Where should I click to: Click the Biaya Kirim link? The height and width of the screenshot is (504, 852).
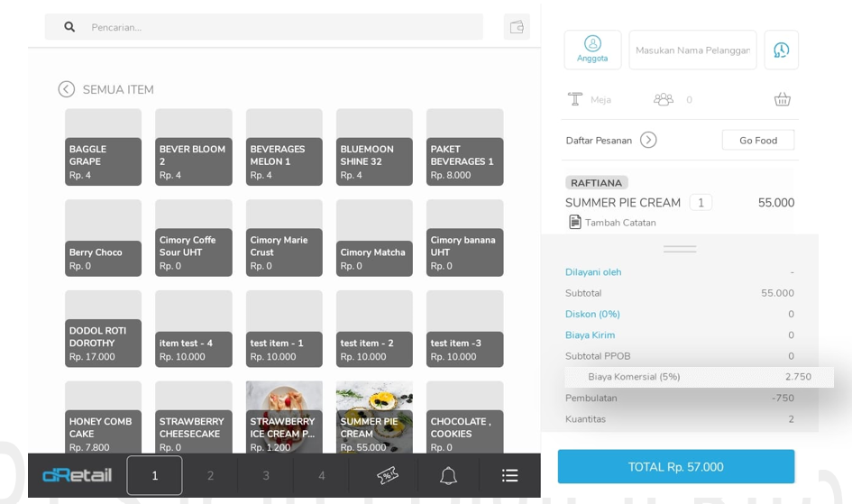[x=590, y=334]
